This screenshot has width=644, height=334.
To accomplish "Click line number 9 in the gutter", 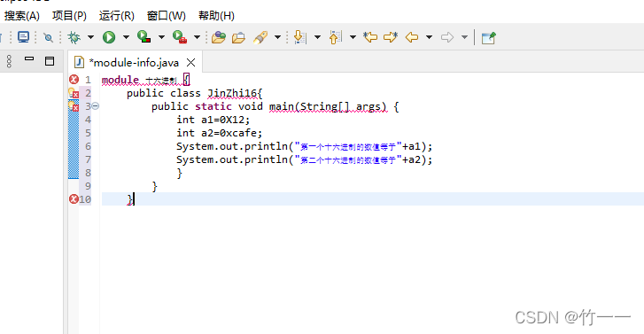I will [88, 186].
